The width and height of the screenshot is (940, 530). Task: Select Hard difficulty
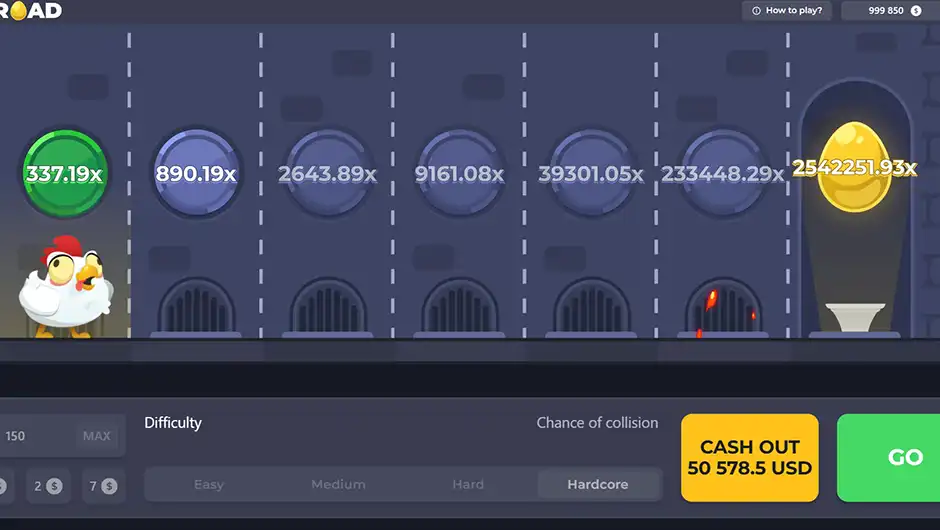[468, 484]
